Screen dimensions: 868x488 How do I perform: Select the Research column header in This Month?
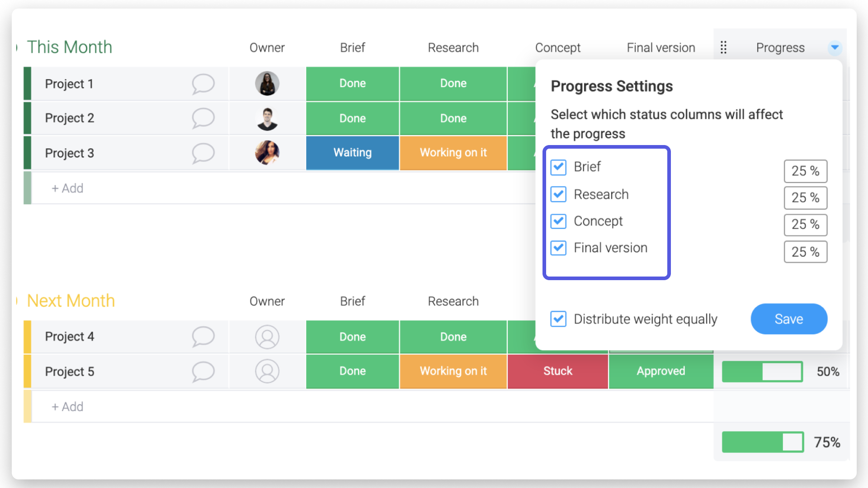click(x=453, y=47)
